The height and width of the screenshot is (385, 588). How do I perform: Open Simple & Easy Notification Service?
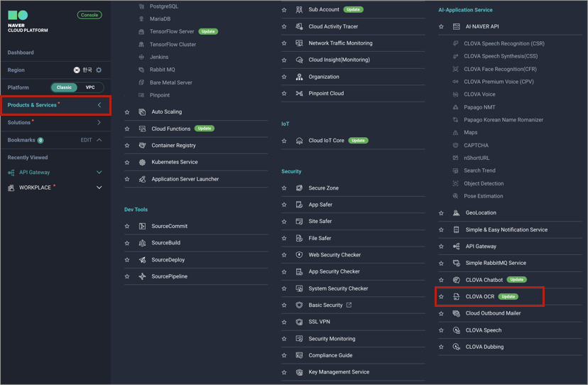pos(506,229)
